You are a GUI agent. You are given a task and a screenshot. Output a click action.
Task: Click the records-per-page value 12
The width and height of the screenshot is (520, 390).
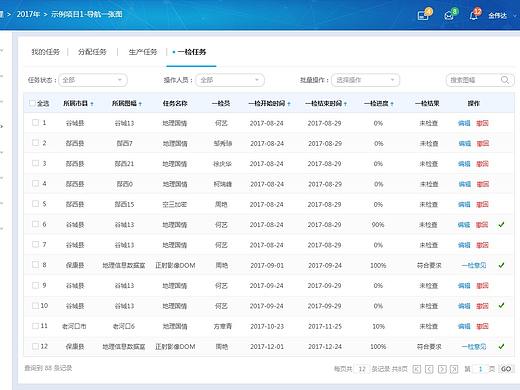click(362, 369)
